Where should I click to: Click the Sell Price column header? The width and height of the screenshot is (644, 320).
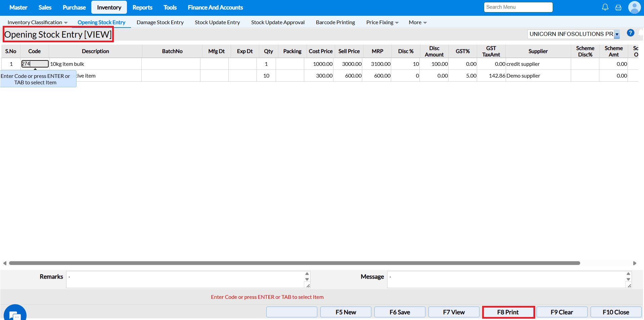[x=349, y=51]
